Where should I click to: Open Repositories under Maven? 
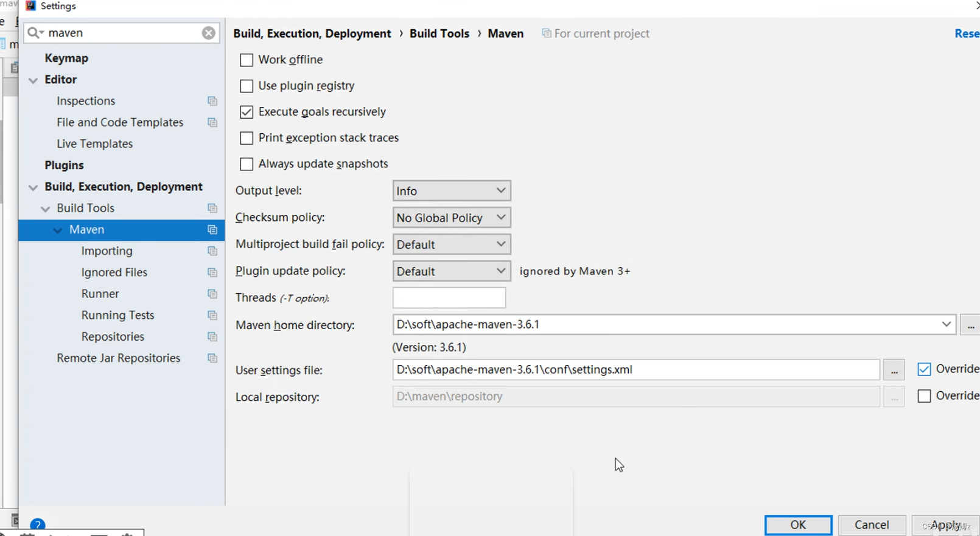click(113, 336)
